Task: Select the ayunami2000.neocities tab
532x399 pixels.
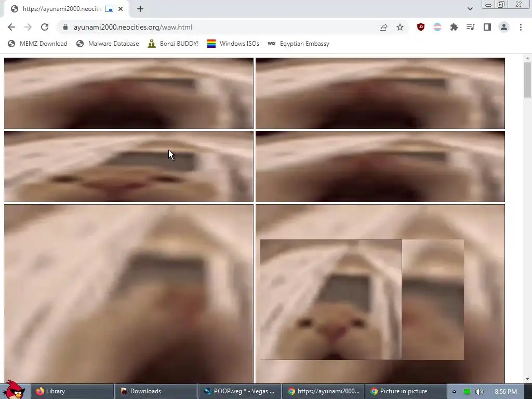Action: [66, 9]
